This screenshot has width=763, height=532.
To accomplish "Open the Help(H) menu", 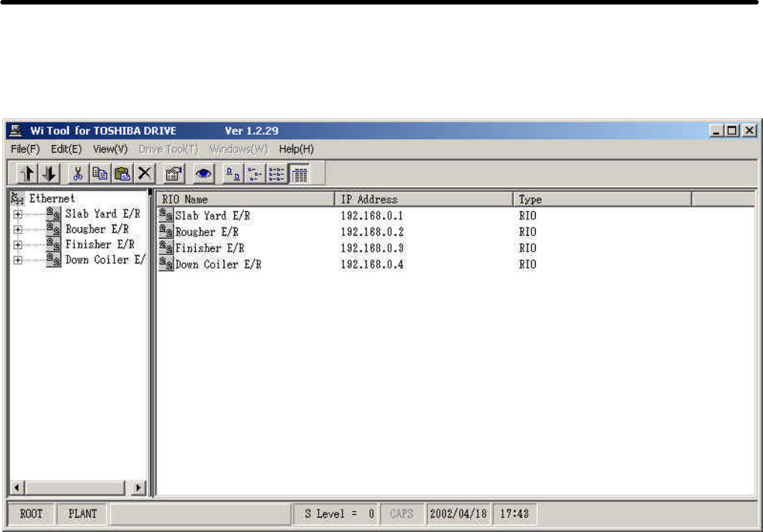I will (296, 149).
